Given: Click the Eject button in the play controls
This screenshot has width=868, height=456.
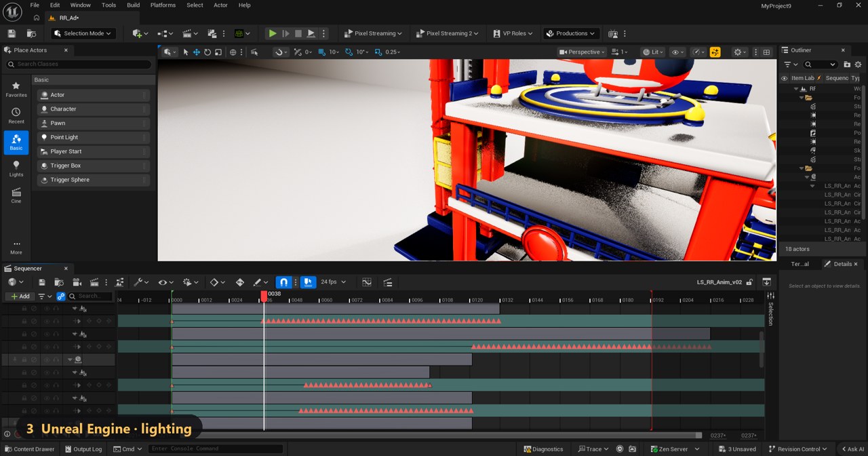Looking at the screenshot, I should tap(311, 33).
